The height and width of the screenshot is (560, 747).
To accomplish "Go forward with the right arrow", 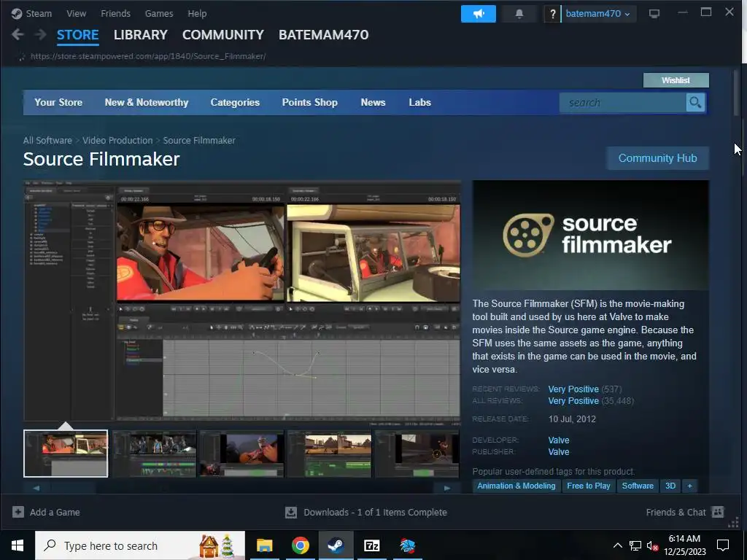I will [41, 34].
